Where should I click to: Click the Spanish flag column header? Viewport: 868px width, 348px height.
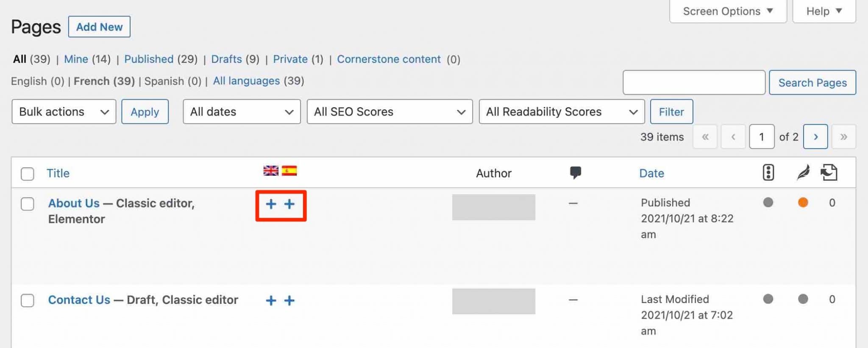289,171
